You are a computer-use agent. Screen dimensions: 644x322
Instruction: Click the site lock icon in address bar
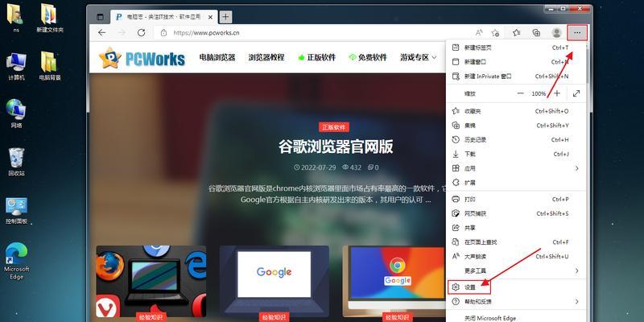point(164,33)
